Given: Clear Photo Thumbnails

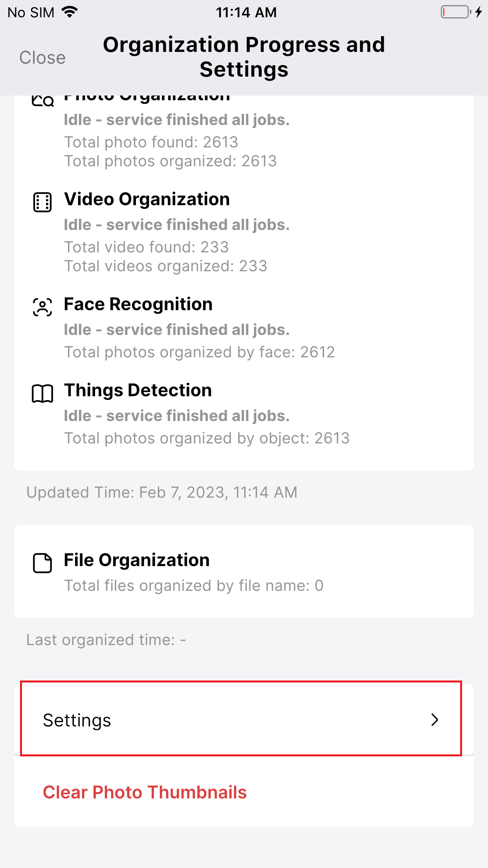Looking at the screenshot, I should coord(145,792).
